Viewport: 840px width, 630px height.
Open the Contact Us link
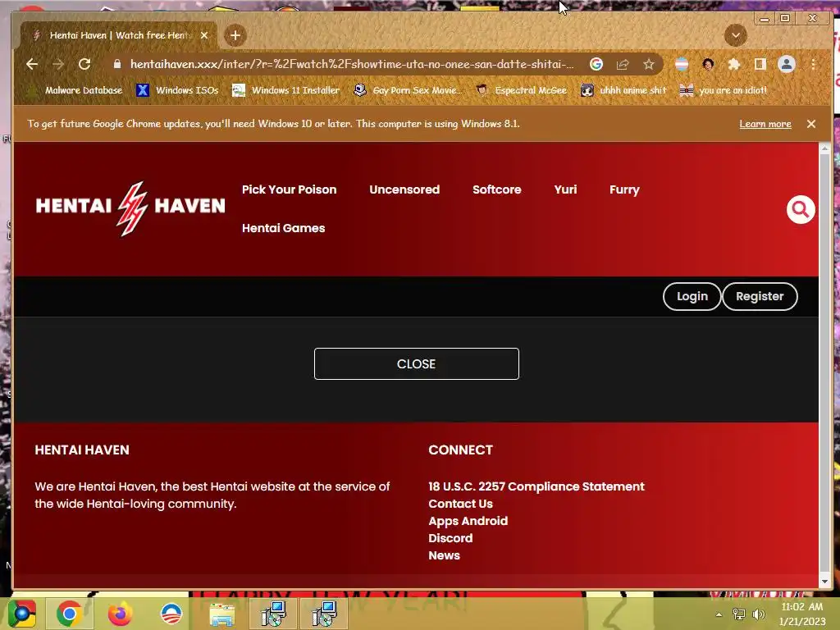point(460,504)
